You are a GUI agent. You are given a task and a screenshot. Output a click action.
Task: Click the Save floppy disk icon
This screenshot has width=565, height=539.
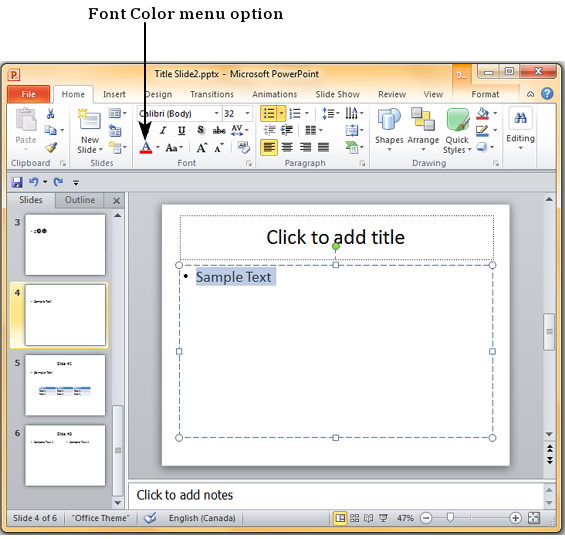point(17,182)
